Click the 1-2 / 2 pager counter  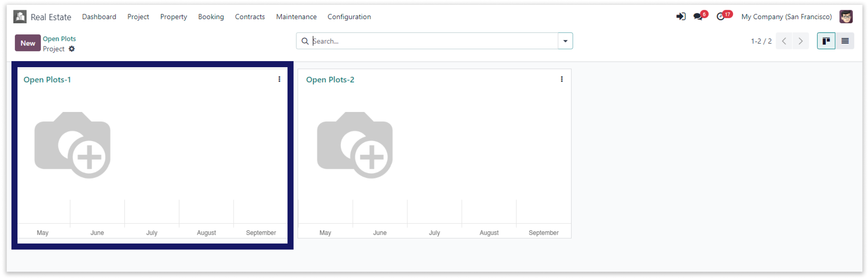[761, 41]
